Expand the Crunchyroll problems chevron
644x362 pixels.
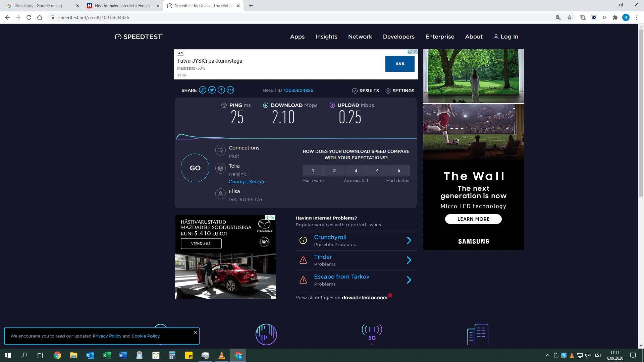click(409, 240)
